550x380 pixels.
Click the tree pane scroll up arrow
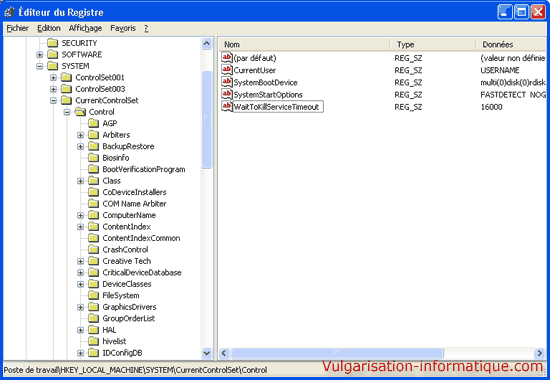[207, 44]
